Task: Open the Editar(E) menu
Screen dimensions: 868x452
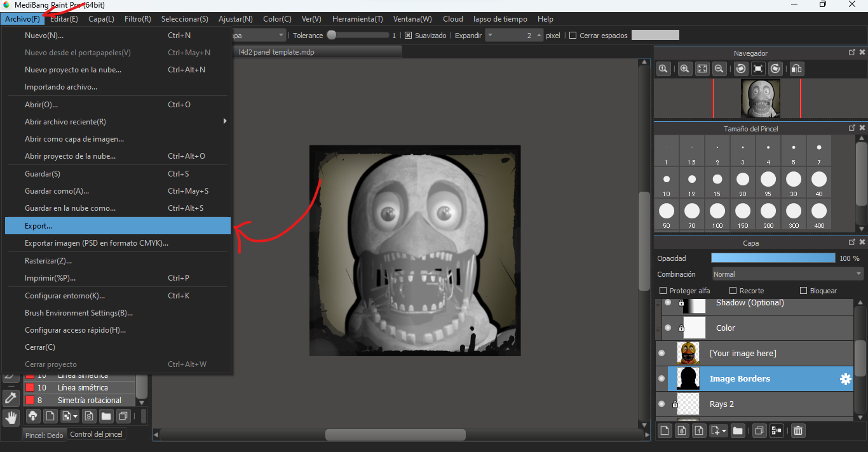Action: (64, 19)
